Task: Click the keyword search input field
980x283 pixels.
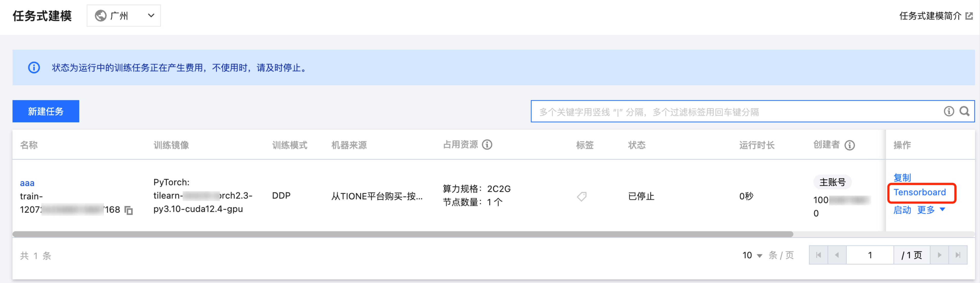Action: click(x=736, y=112)
